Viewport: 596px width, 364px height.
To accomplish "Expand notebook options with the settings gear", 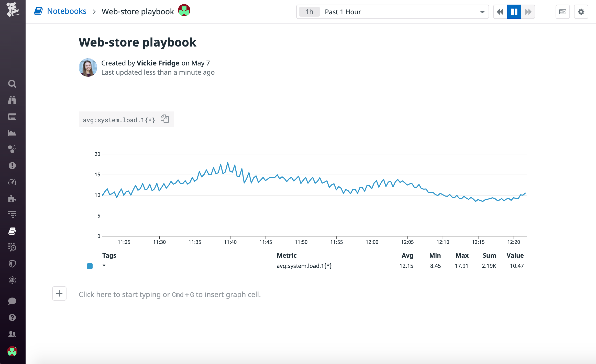I will tap(581, 12).
